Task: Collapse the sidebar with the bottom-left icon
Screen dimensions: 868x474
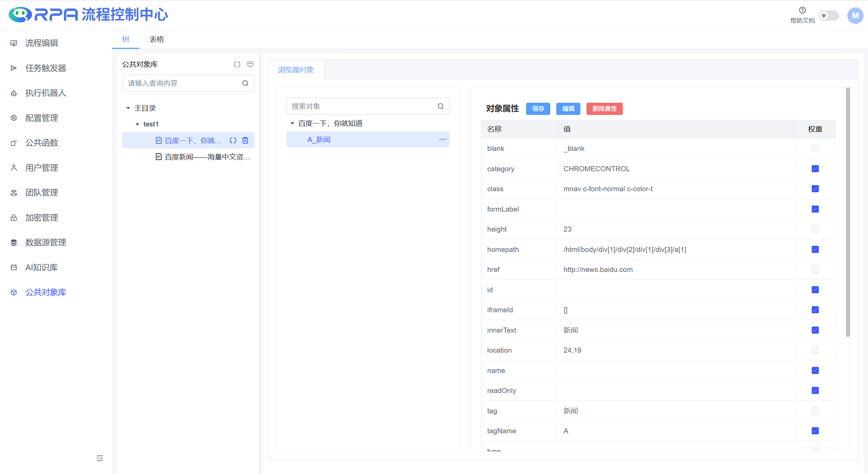Action: click(x=99, y=458)
